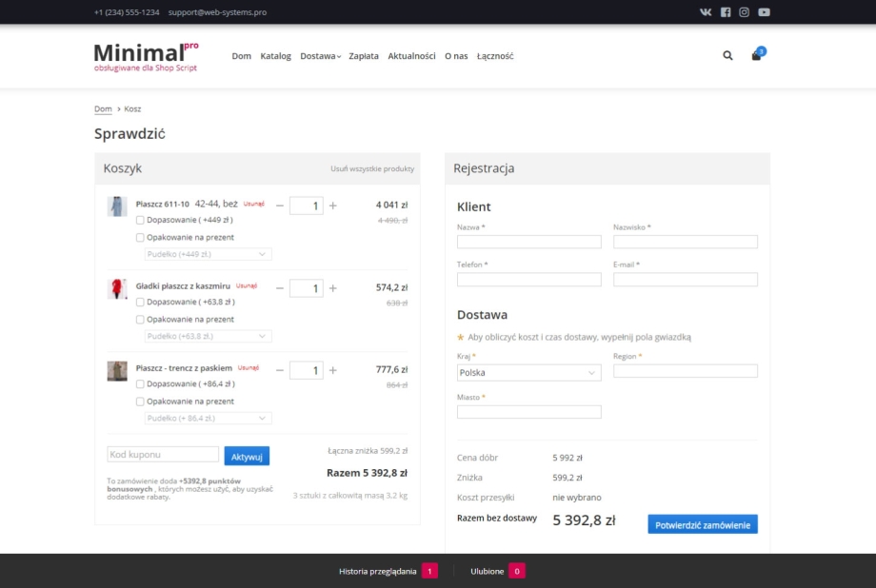Click the Kod kuponu input field

point(163,455)
